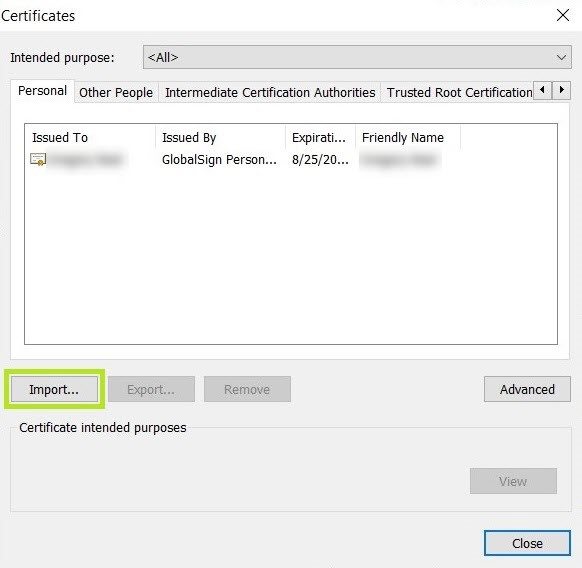This screenshot has width=582, height=568.
Task: Click the Export... button
Action: [x=151, y=389]
